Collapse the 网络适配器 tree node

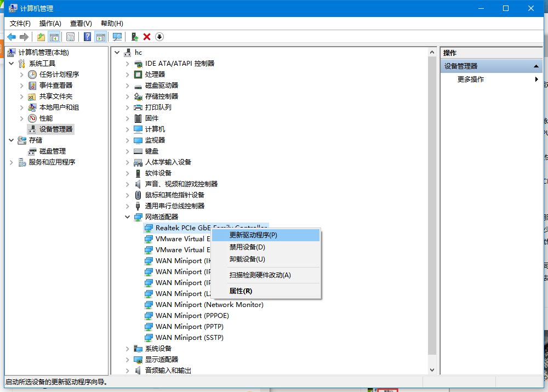point(128,217)
